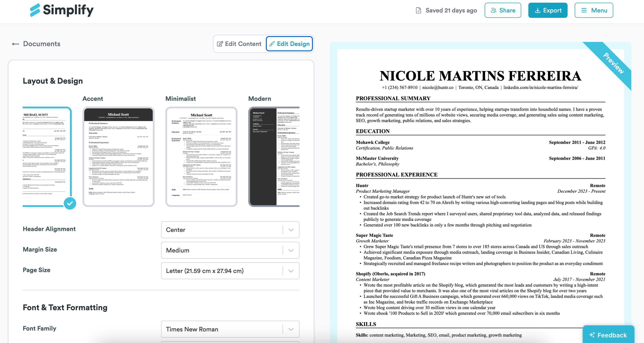Choose the Minimalist template thumbnail
The width and height of the screenshot is (644, 343).
click(x=201, y=157)
